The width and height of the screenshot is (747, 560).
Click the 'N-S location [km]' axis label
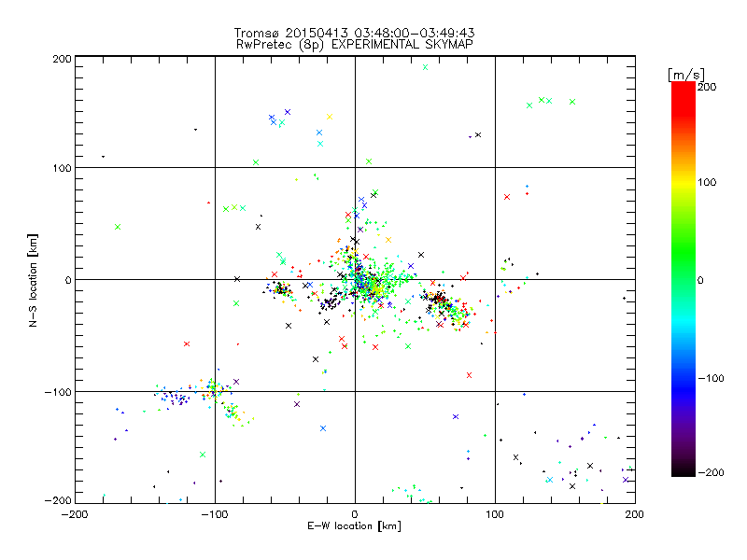pyautogui.click(x=33, y=281)
